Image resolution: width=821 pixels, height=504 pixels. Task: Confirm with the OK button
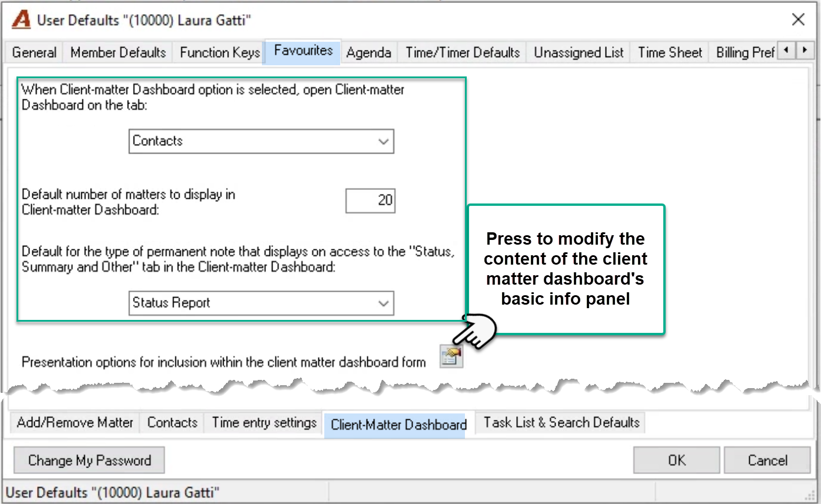[x=676, y=460]
